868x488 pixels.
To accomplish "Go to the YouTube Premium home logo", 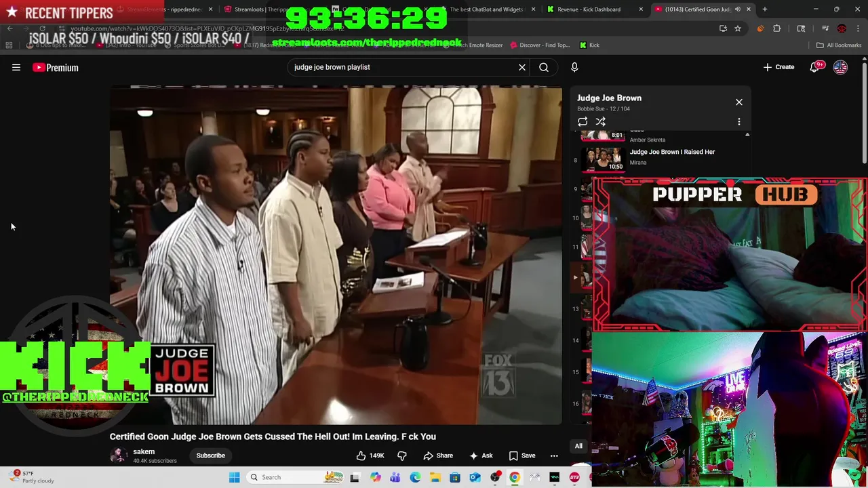I will coord(56,67).
